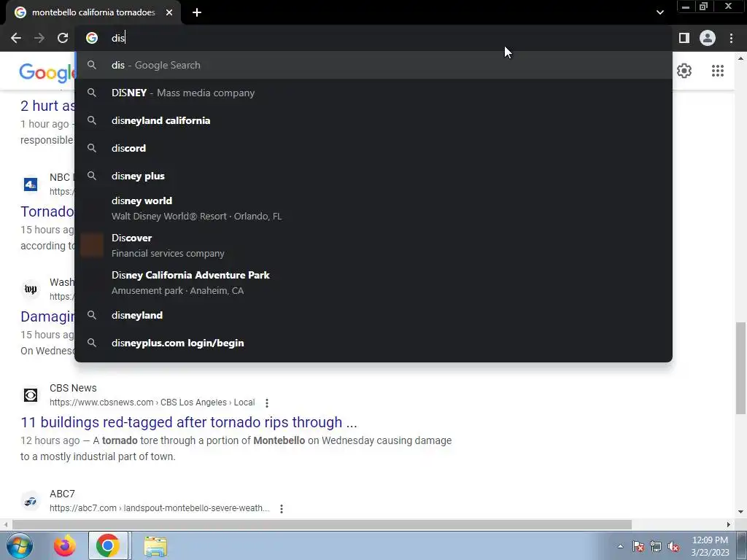Open more options for CBS News result
This screenshot has height=560, width=747.
[x=267, y=402]
